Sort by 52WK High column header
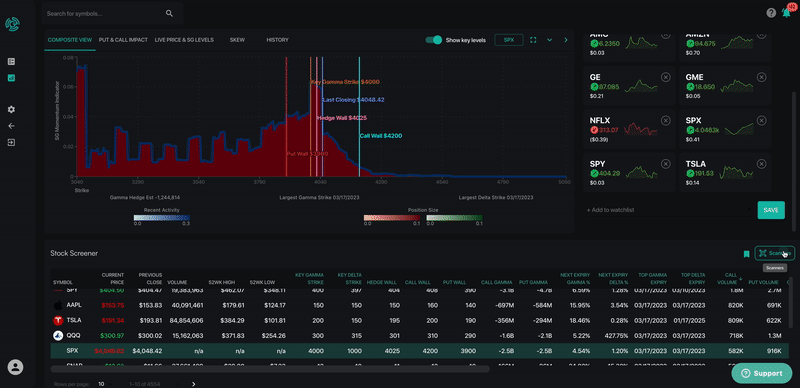This screenshot has height=388, width=800. click(x=221, y=282)
